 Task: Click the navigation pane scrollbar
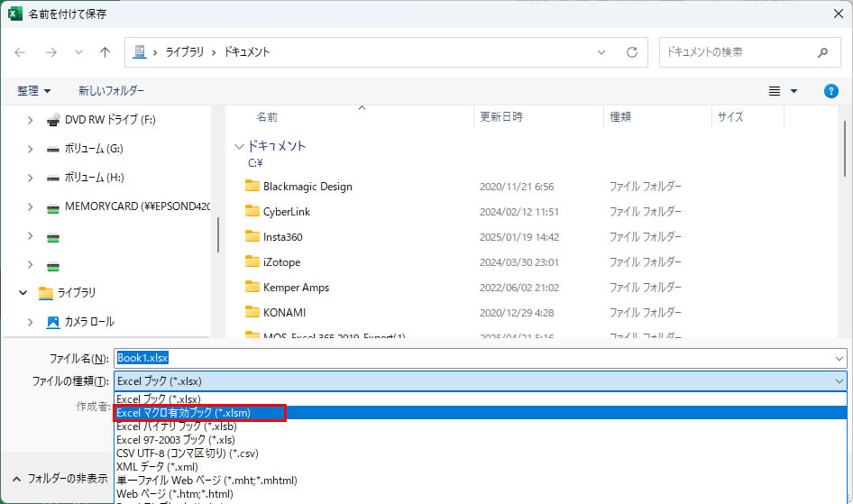coord(217,235)
